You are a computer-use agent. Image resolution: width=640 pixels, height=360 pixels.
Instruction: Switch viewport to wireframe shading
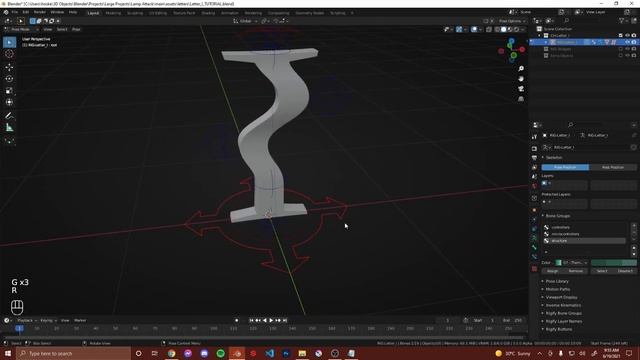coord(497,29)
